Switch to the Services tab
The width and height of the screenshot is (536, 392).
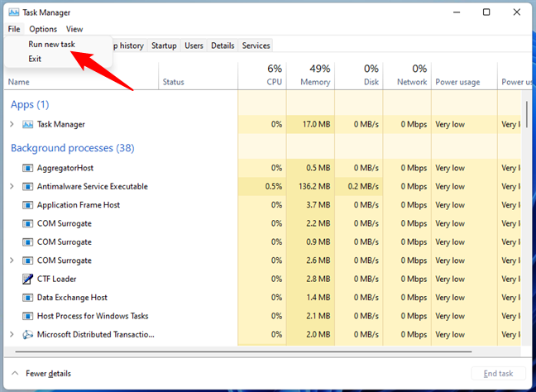pos(256,45)
